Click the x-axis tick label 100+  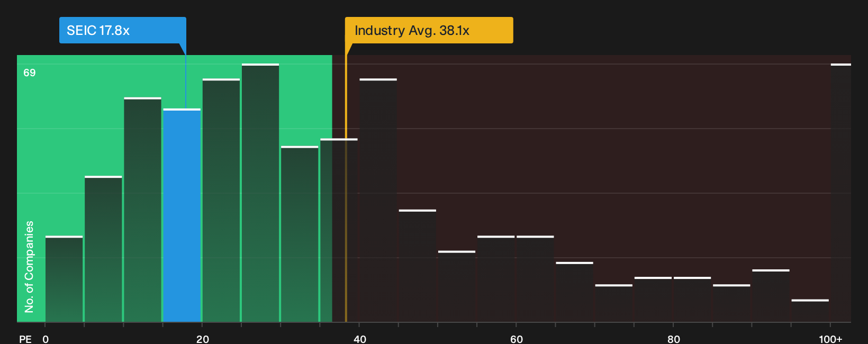point(830,339)
